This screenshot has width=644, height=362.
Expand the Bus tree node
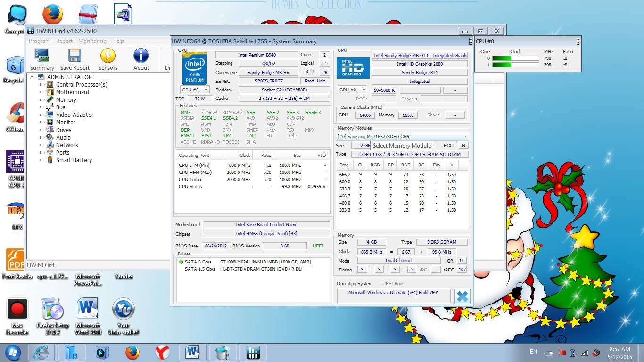[x=41, y=107]
